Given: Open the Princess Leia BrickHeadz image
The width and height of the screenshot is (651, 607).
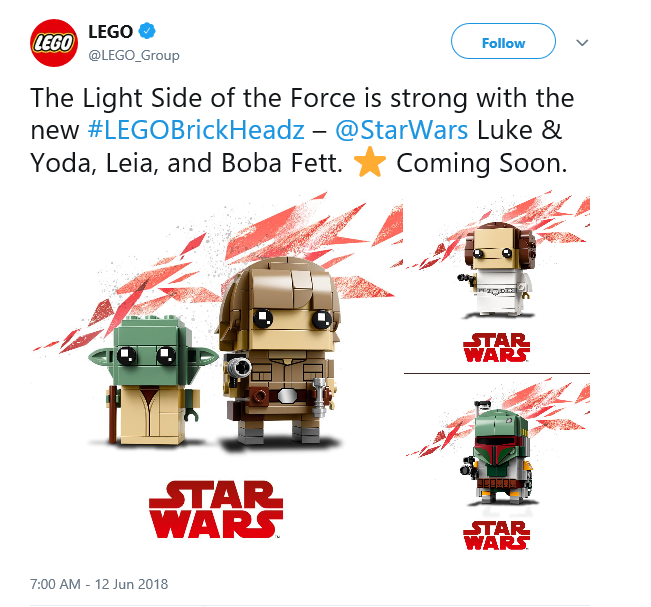Looking at the screenshot, I should pos(497,281).
